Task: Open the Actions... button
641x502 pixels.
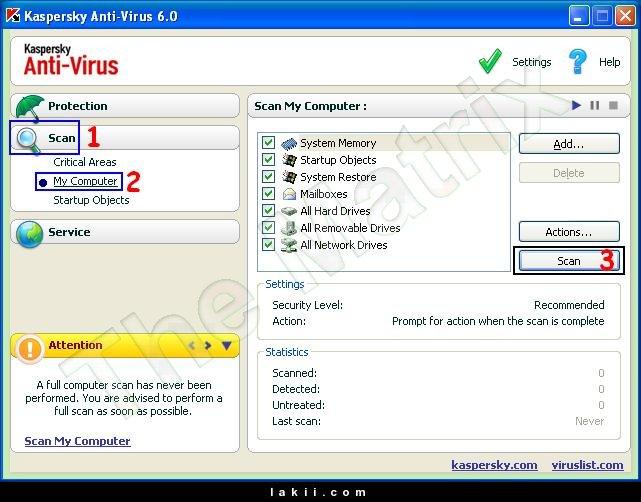Action: coord(569,232)
